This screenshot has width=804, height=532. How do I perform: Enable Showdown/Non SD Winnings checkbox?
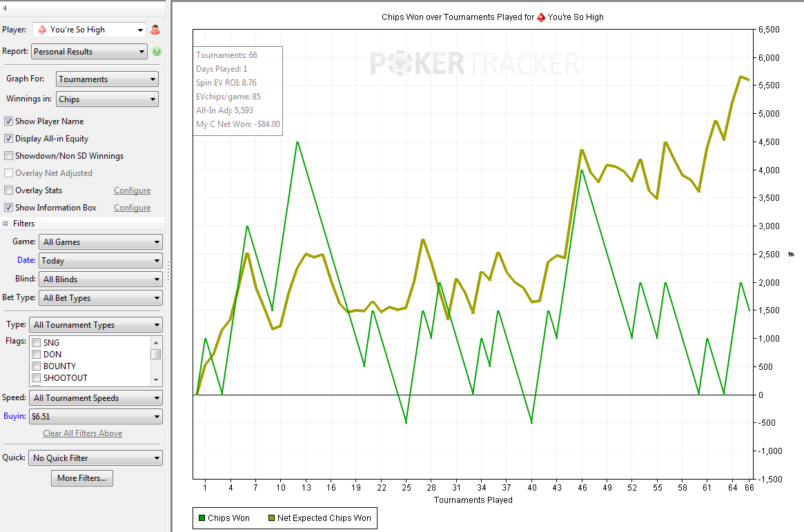pyautogui.click(x=8, y=156)
